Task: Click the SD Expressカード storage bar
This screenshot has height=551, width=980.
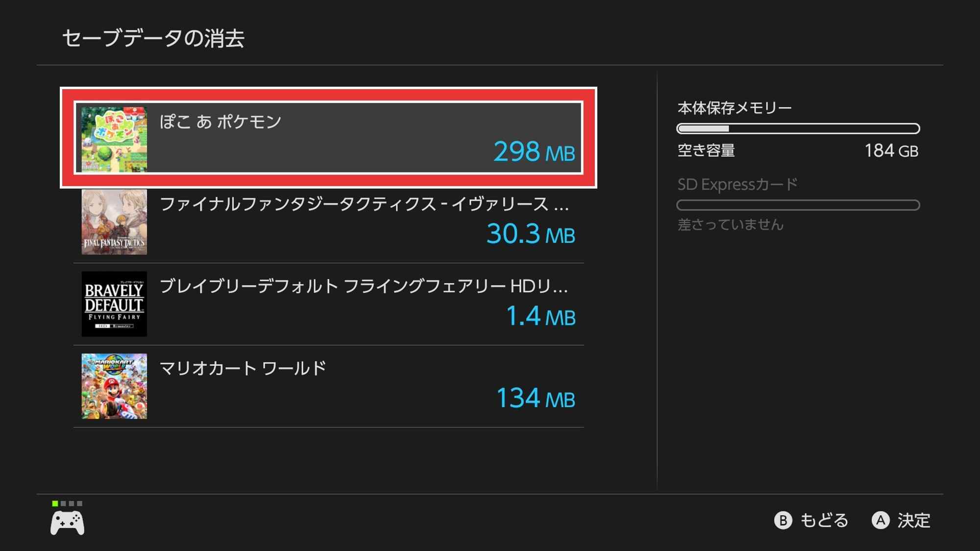Action: click(798, 205)
